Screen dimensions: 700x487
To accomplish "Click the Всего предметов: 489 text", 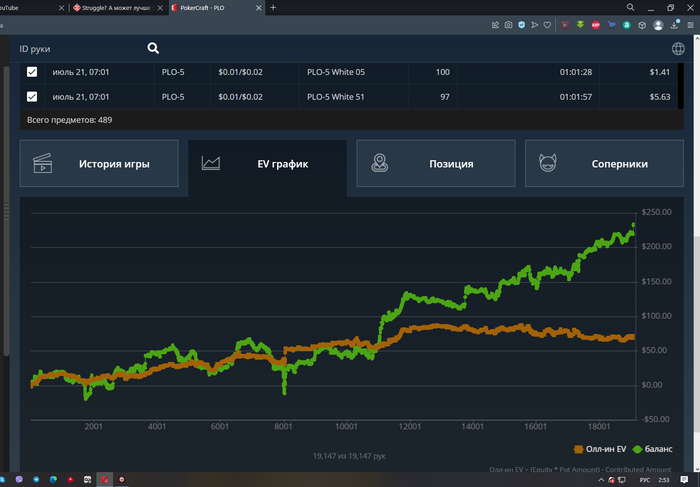I will pos(69,120).
